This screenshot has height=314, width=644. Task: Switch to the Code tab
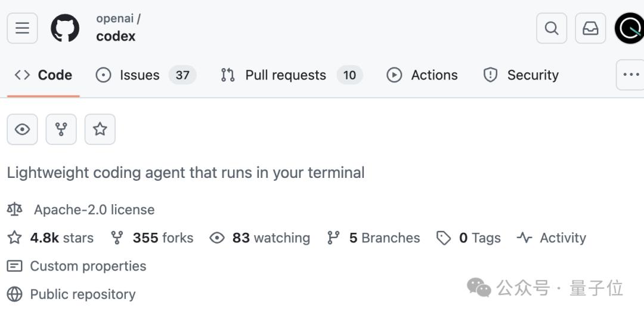pos(44,75)
